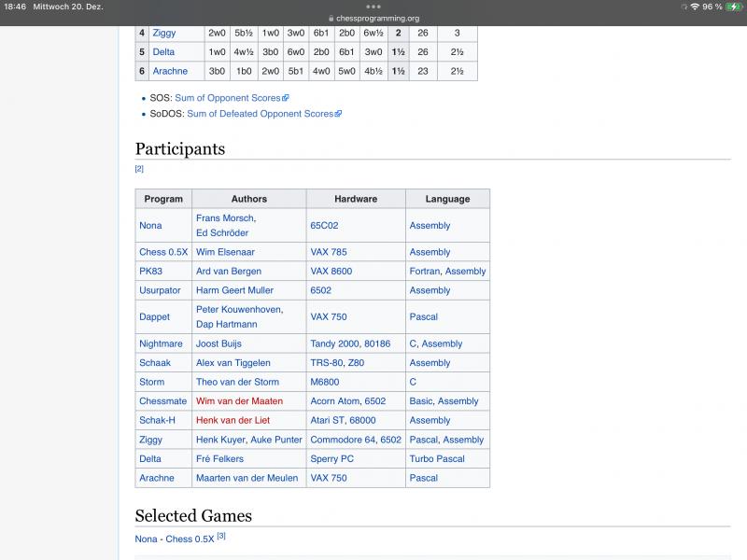Image resolution: width=747 pixels, height=560 pixels.
Task: Open Arachne in the results table
Action: pos(170,71)
